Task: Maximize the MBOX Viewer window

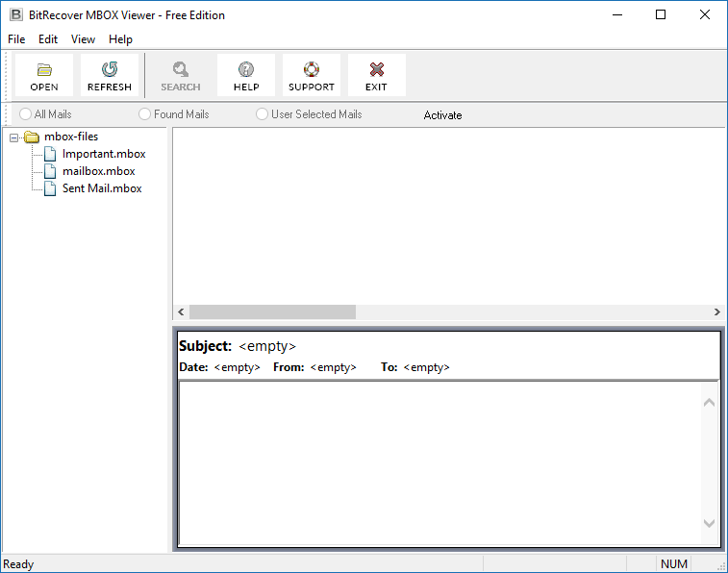Action: click(661, 14)
